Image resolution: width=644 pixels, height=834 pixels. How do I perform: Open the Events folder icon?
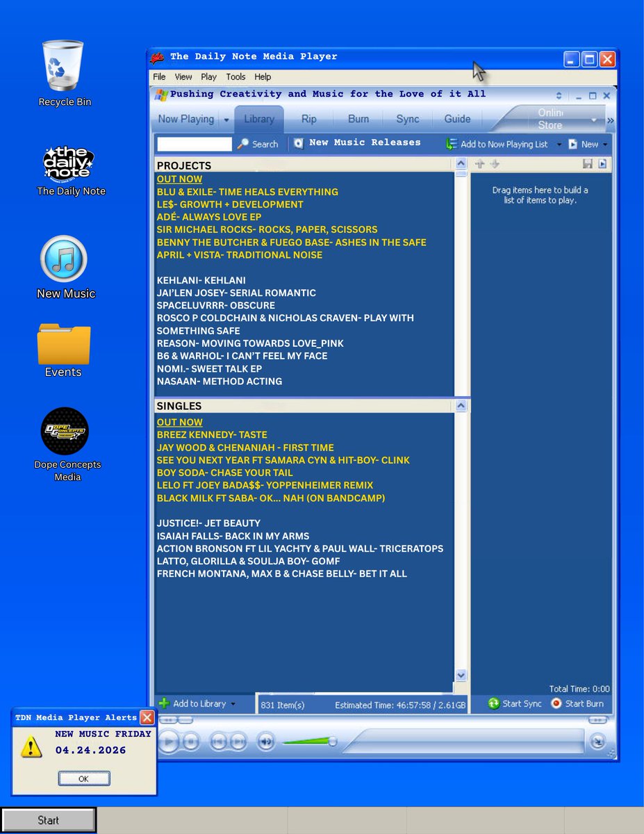[x=64, y=343]
